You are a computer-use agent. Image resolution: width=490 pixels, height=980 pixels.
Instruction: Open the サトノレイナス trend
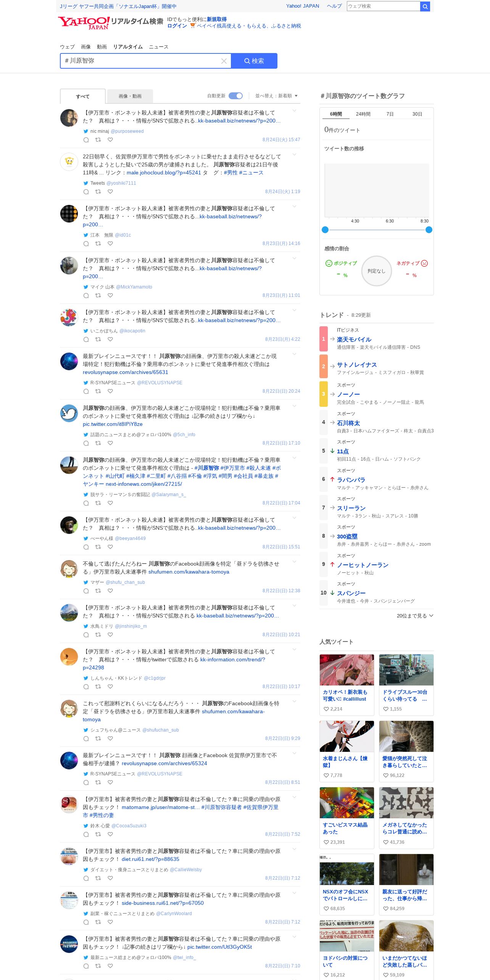pos(357,365)
